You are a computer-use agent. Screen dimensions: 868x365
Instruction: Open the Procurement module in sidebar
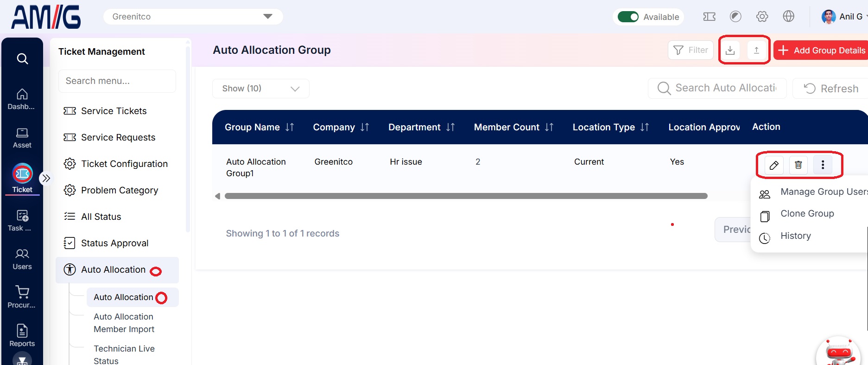(x=22, y=298)
